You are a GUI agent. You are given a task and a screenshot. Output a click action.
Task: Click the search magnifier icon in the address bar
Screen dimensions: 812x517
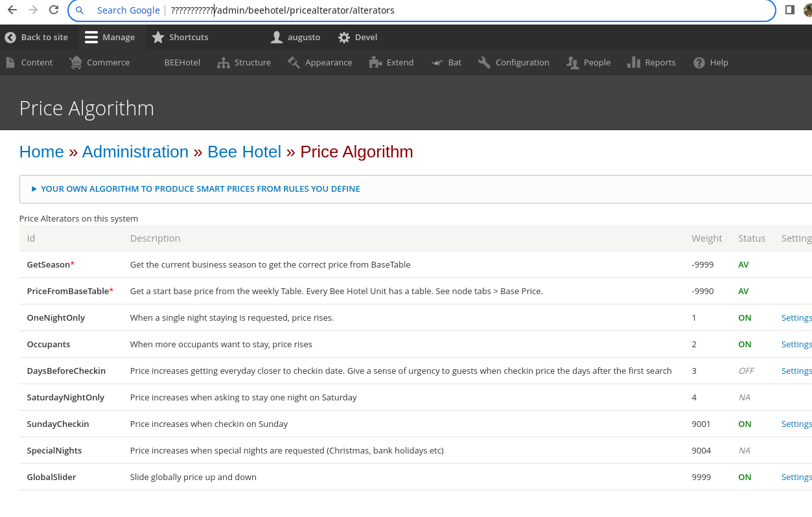pos(80,10)
